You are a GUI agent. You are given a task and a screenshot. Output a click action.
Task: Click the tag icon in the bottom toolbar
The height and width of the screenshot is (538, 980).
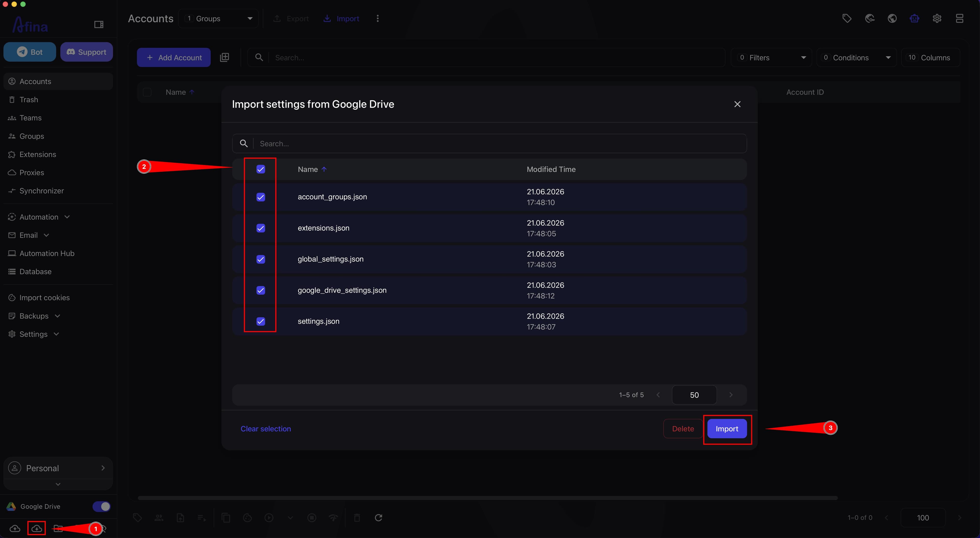click(x=138, y=518)
